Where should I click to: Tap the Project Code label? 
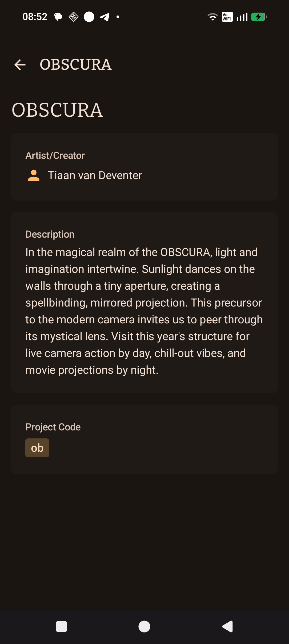coord(53,427)
